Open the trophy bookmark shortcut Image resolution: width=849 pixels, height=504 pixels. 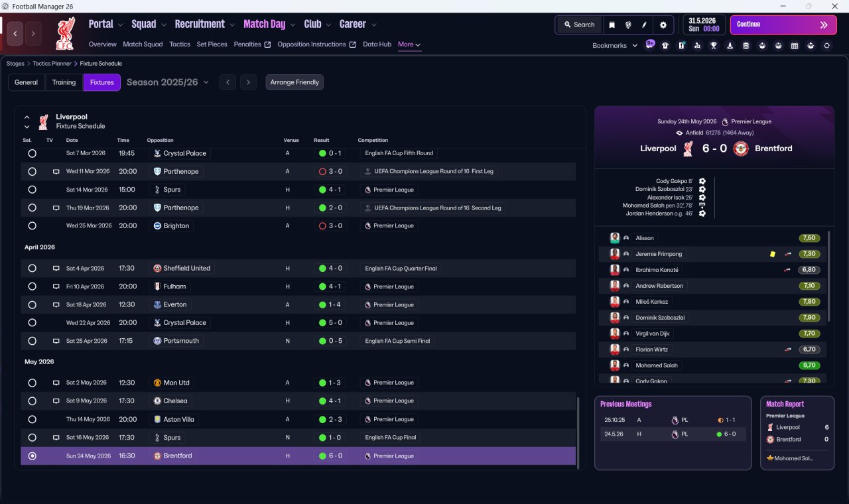714,46
